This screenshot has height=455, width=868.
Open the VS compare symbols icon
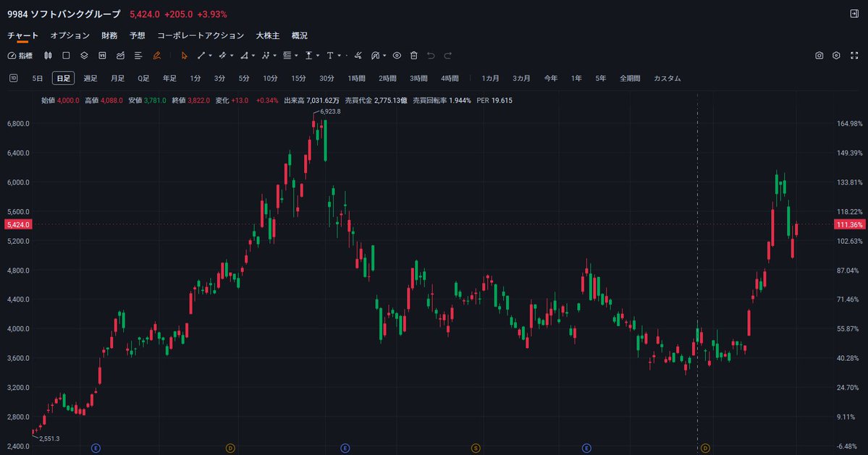coord(102,55)
